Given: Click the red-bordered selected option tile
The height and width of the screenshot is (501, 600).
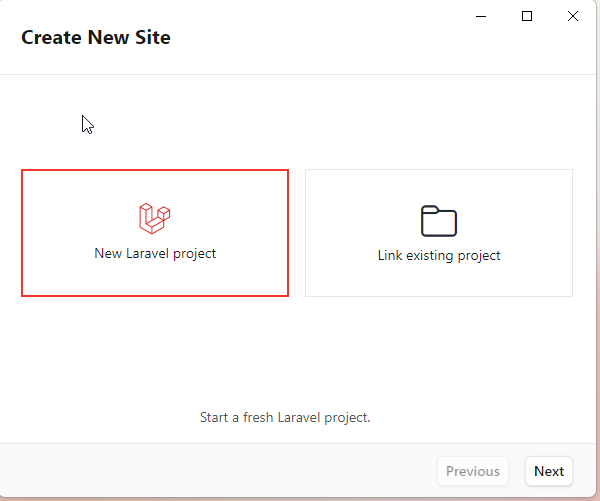Looking at the screenshot, I should click(155, 233).
